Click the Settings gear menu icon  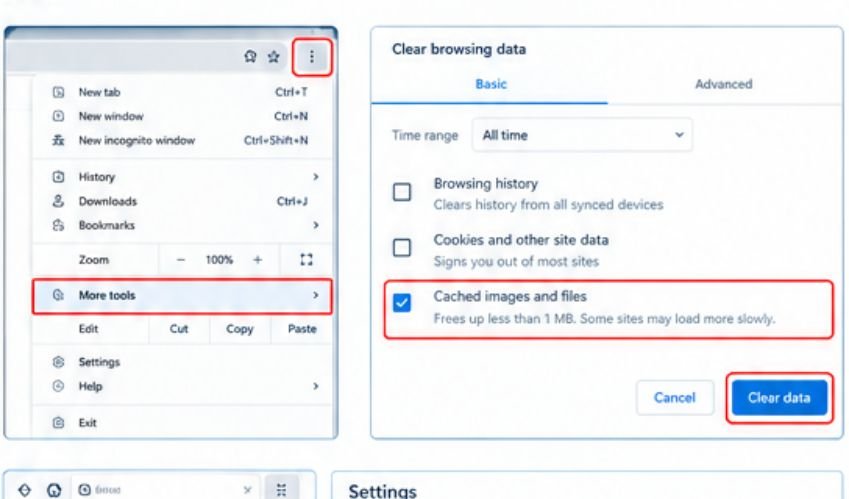58,362
